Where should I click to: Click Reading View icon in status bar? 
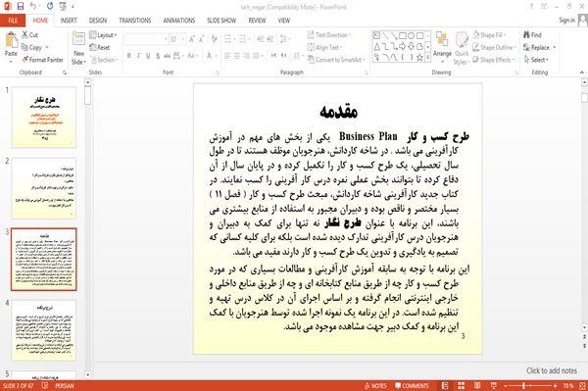click(x=477, y=386)
